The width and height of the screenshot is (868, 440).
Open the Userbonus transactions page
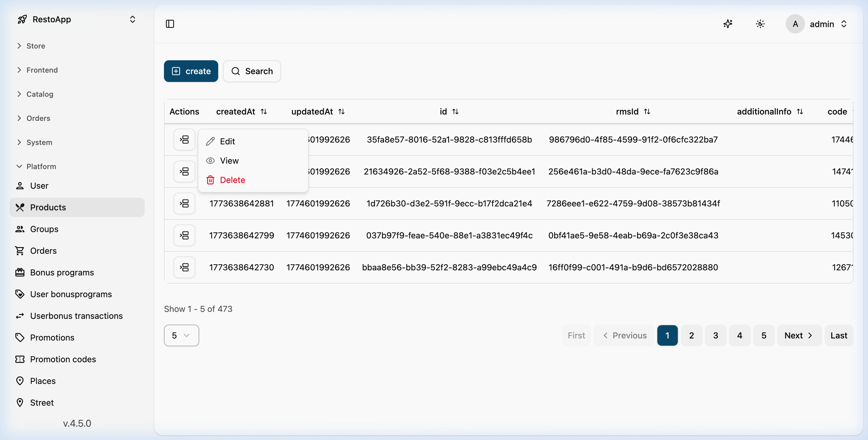point(76,316)
